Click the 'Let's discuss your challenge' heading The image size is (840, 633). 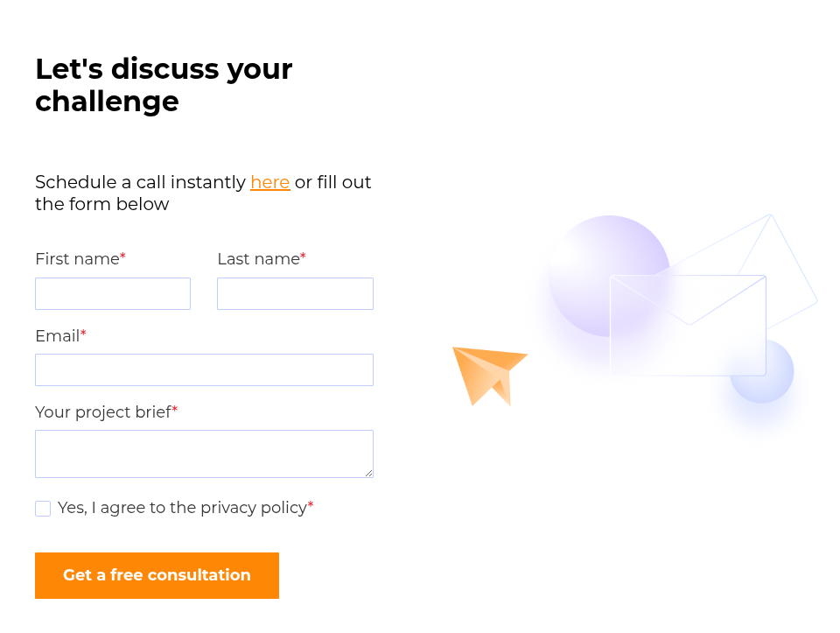click(164, 85)
